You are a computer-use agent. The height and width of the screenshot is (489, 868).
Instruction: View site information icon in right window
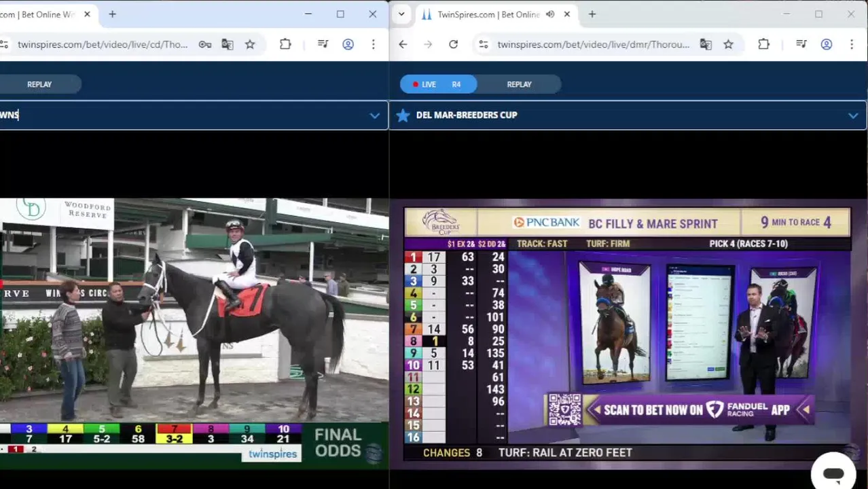coord(483,44)
